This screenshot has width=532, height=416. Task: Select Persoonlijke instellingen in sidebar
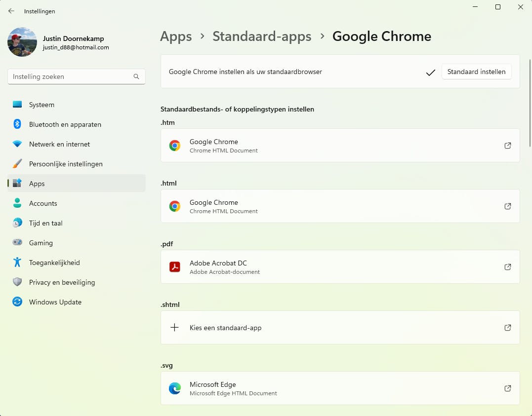point(66,164)
